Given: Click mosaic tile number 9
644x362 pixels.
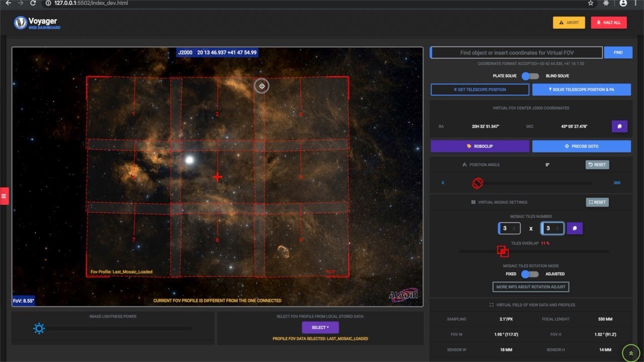Looking at the screenshot, I should coord(301,240).
